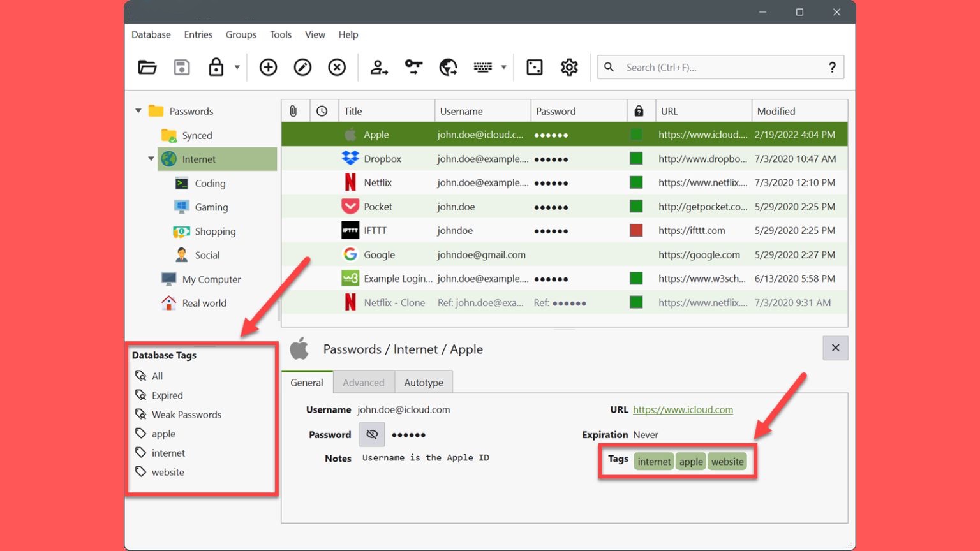
Task: Open the lock button dropdown arrow
Action: pyautogui.click(x=237, y=67)
